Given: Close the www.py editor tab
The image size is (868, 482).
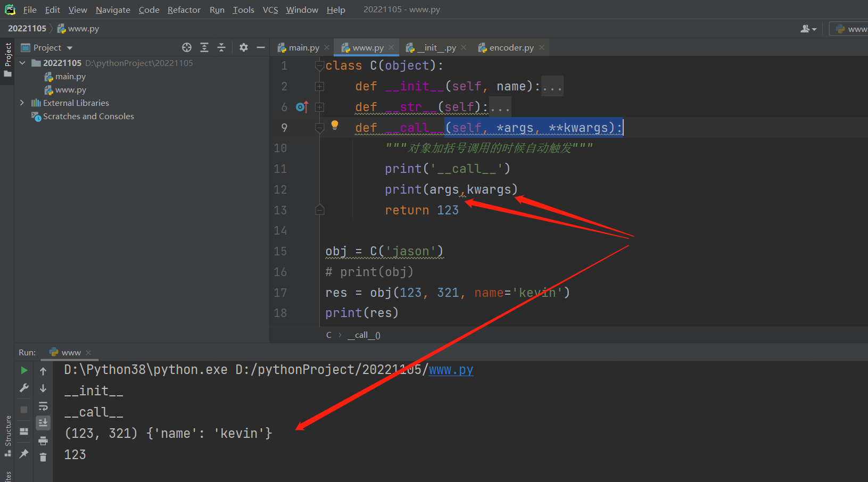Looking at the screenshot, I should (391, 47).
